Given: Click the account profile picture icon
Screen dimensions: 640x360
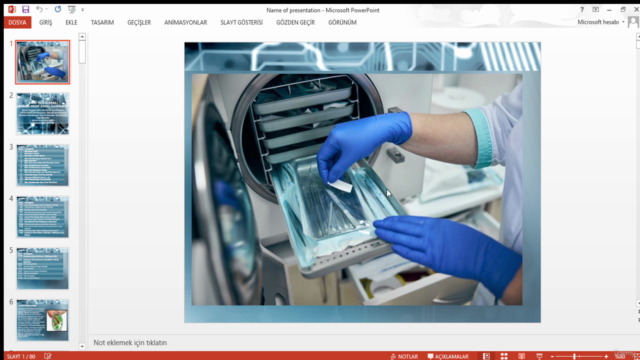Looking at the screenshot, I should coord(633,22).
